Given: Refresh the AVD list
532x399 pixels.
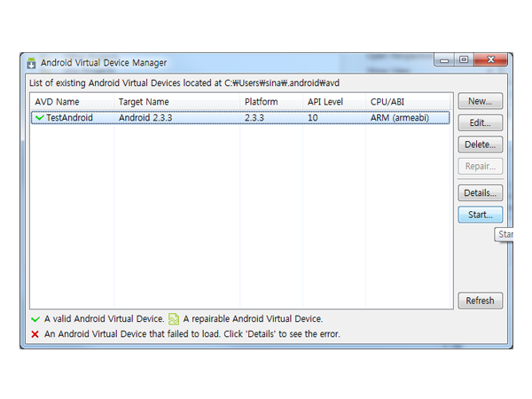Looking at the screenshot, I should point(480,301).
